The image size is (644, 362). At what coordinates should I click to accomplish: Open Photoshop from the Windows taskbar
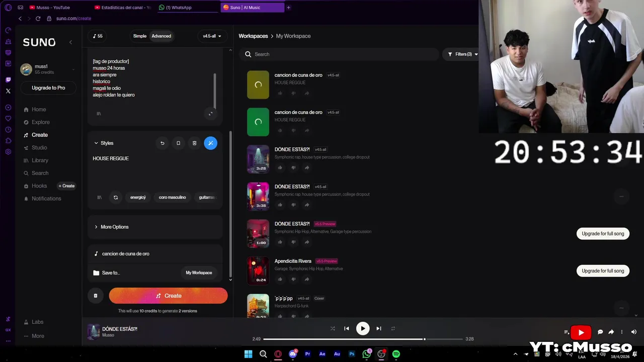coord(352,354)
